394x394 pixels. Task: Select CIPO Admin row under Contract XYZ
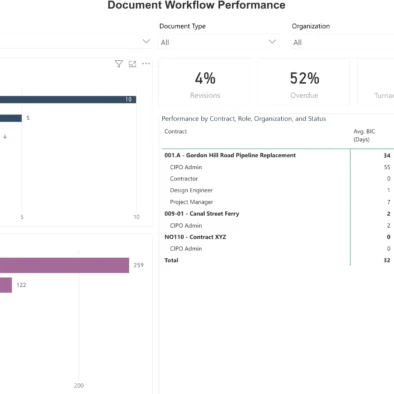277,249
